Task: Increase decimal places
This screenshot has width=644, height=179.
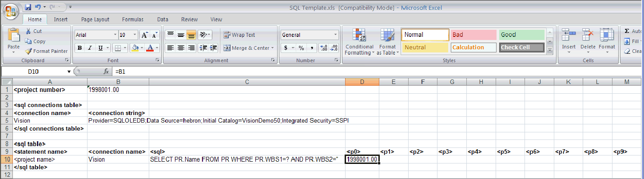Action: point(323,48)
